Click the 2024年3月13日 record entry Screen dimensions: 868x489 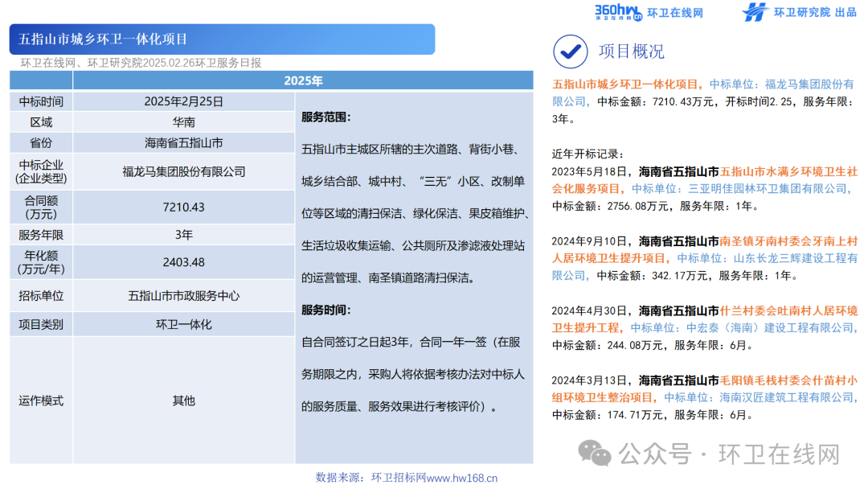(x=704, y=397)
